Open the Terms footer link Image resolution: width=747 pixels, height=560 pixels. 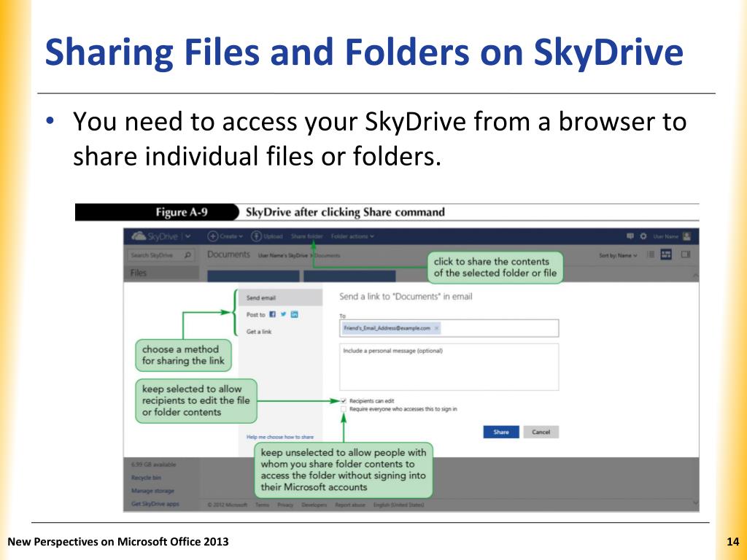coord(263,505)
